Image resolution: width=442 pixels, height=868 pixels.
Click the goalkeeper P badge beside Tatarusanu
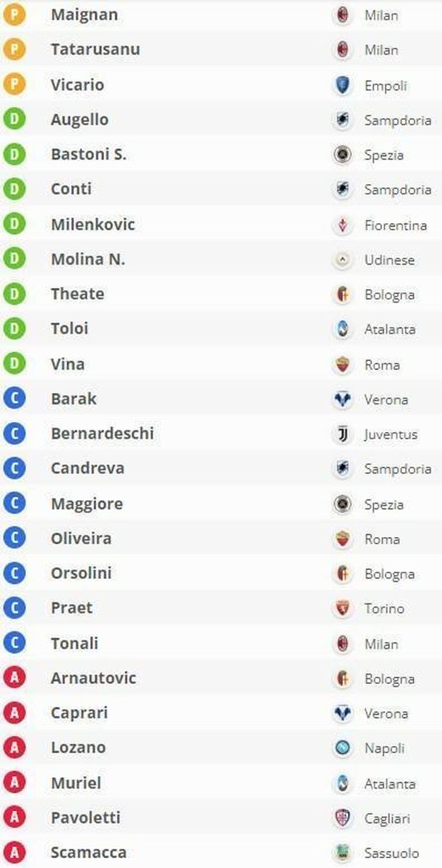click(x=14, y=50)
